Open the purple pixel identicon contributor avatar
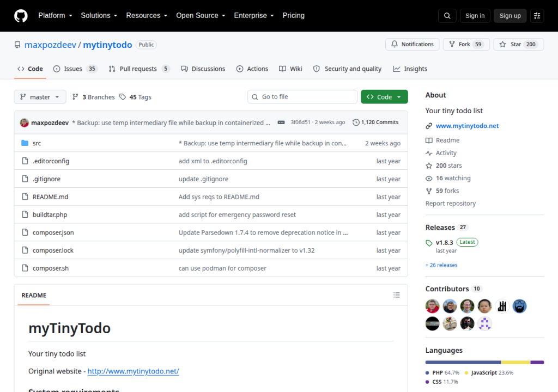This screenshot has height=392, width=558. (484, 323)
